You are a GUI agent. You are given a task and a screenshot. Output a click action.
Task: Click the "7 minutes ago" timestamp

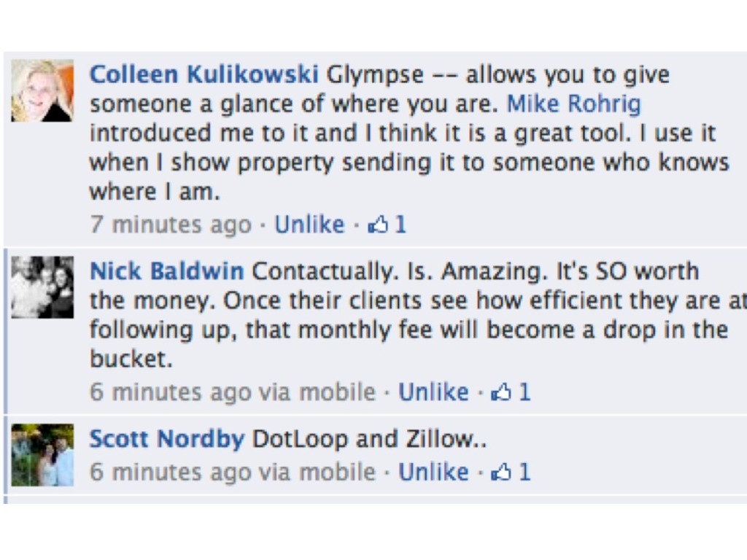click(x=170, y=225)
